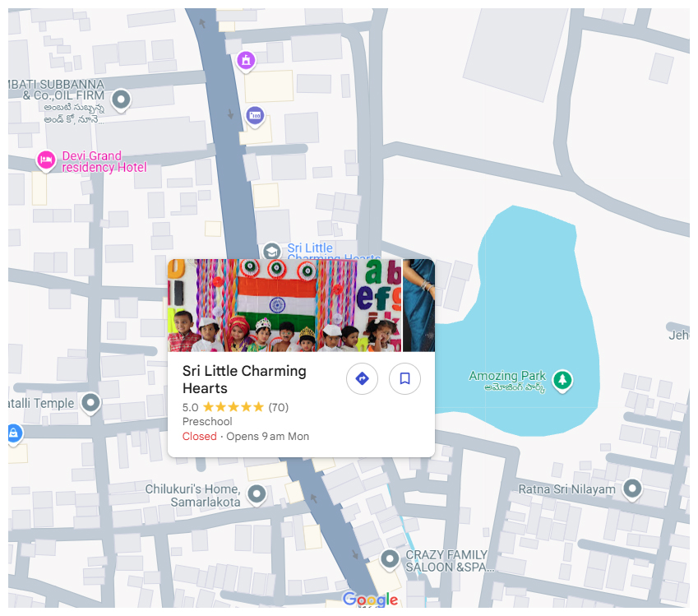Click the Ambati Subbanna Oil Firm pin

click(x=121, y=100)
